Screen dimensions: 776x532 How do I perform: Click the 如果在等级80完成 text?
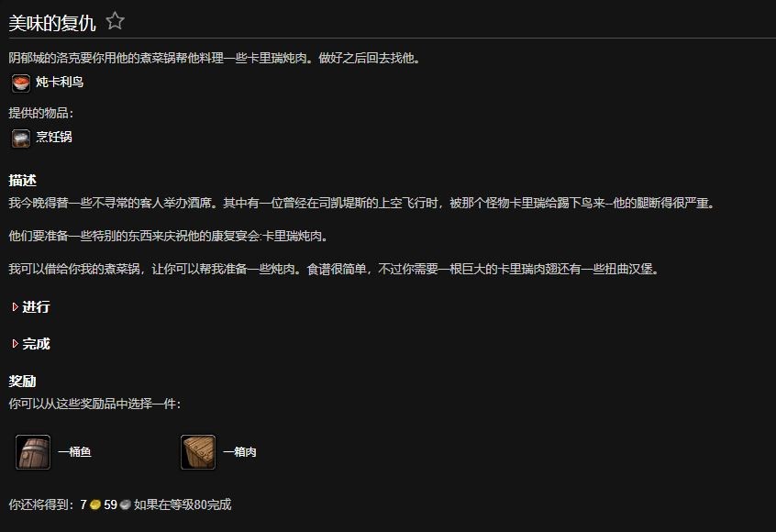183,504
